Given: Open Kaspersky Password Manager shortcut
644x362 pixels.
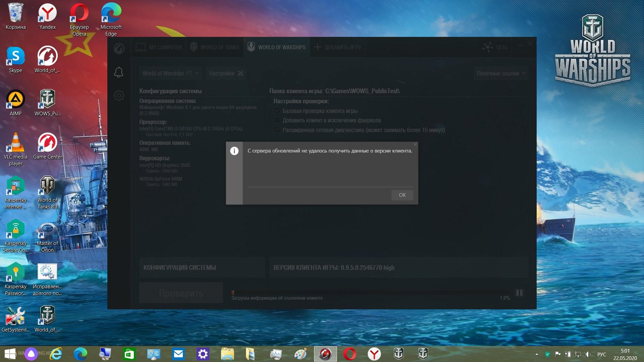Looking at the screenshot, I should 15,279.
